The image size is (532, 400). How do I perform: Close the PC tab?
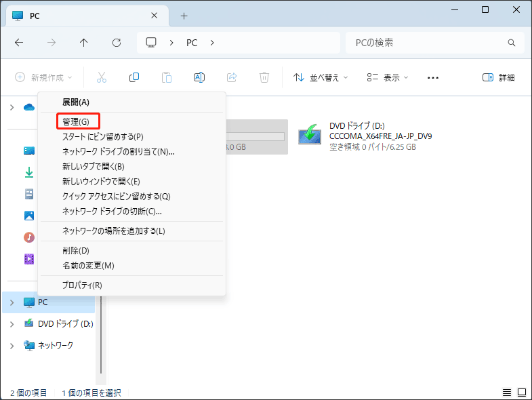pos(154,16)
